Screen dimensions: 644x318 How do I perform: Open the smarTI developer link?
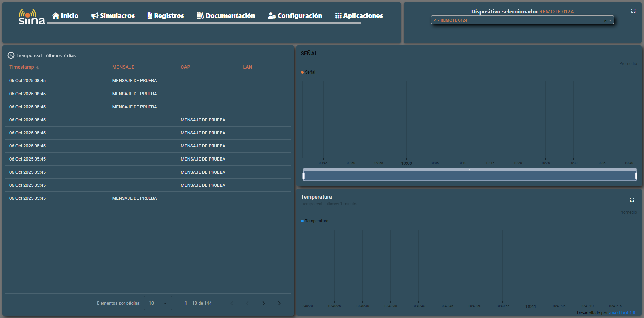(x=622, y=313)
